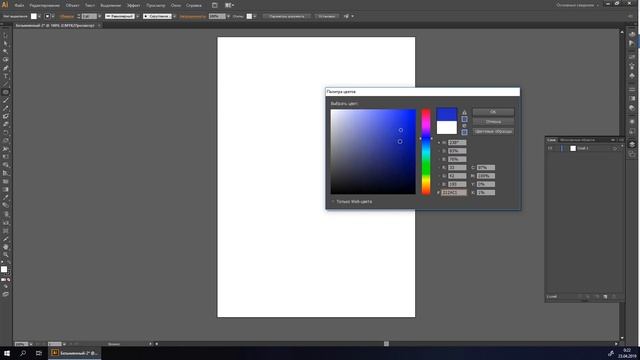
Task: Open the stroke color dropdown in control bar
Action: (53, 16)
